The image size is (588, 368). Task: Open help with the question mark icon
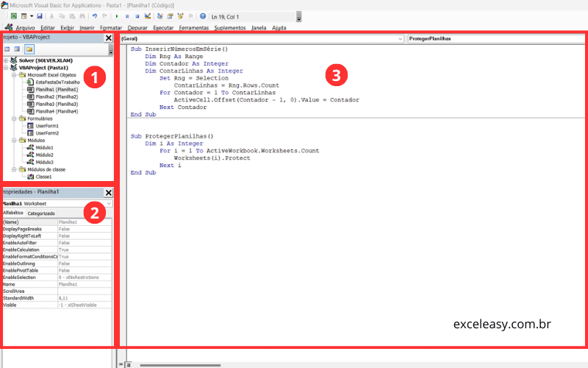tap(202, 16)
